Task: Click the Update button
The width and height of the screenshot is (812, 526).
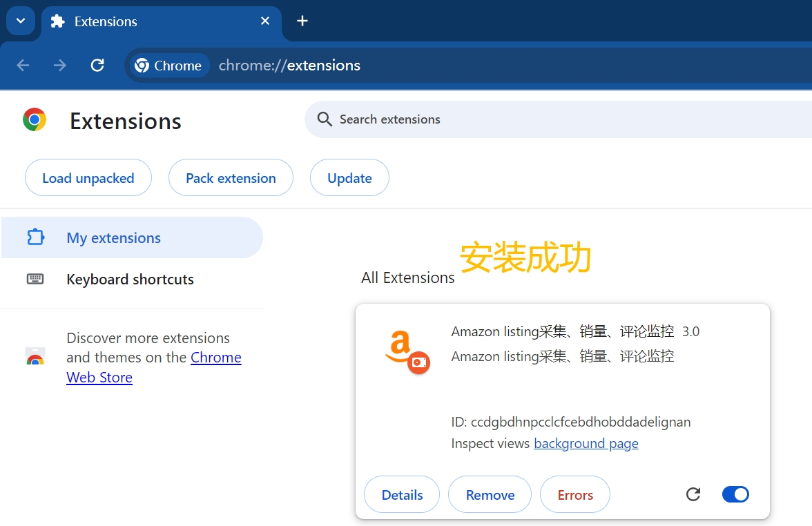Action: click(x=349, y=177)
